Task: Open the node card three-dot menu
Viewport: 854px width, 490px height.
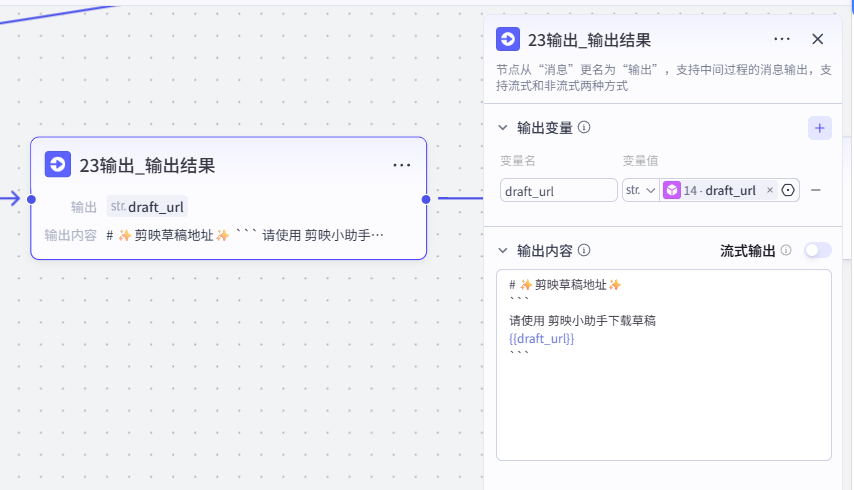Action: (x=401, y=165)
